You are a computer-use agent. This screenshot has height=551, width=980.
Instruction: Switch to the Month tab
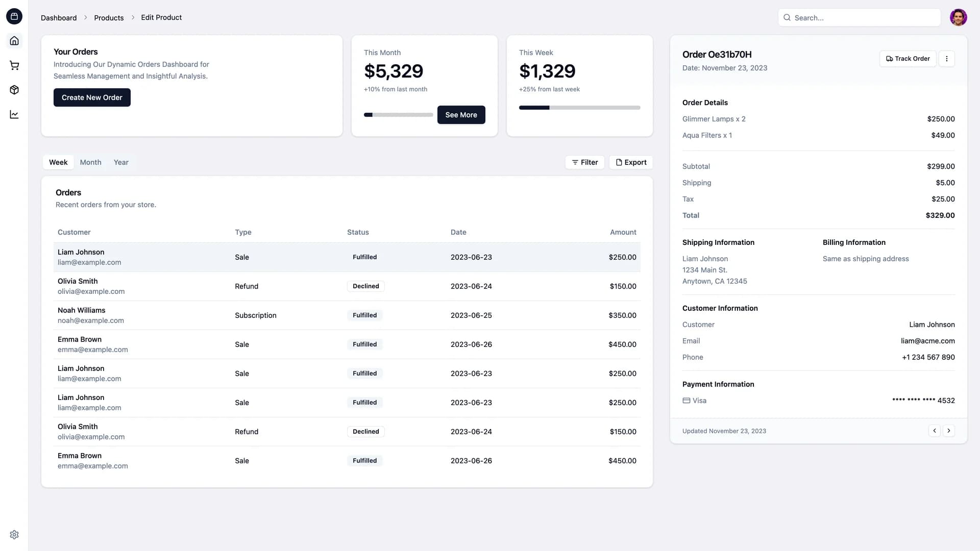coord(90,162)
